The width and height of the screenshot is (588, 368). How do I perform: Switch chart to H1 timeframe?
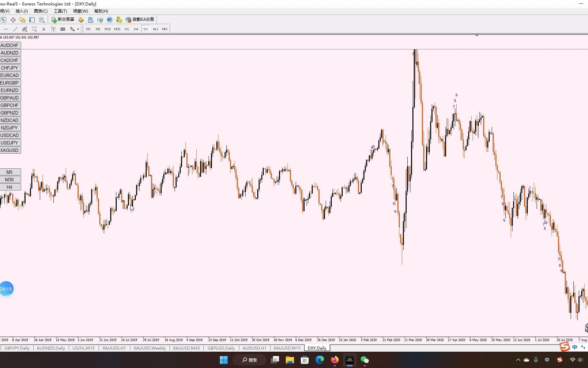pyautogui.click(x=127, y=29)
